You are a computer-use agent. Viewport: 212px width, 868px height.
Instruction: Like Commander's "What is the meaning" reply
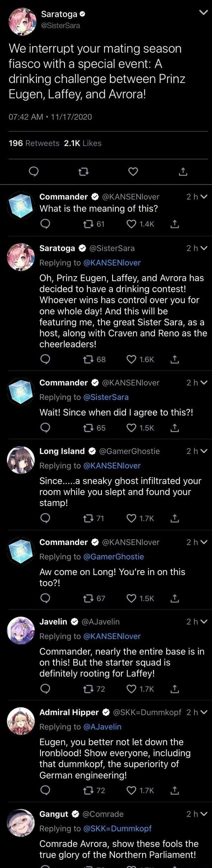click(132, 224)
